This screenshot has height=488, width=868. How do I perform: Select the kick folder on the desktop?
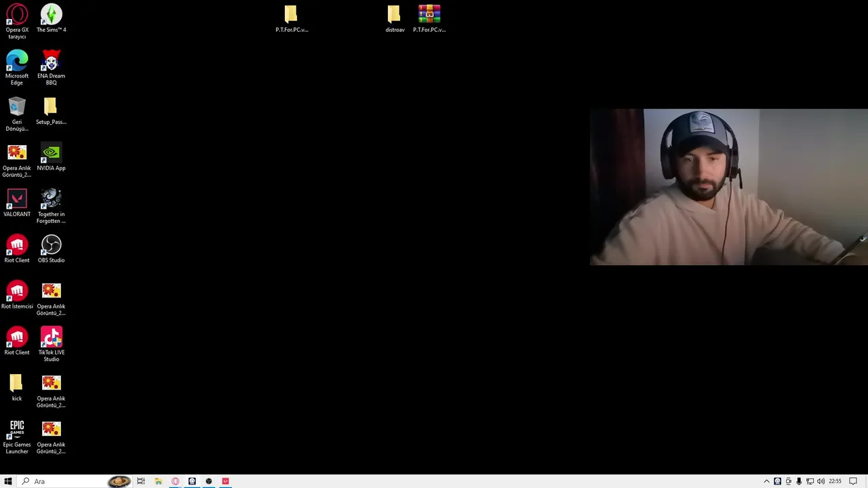(17, 388)
